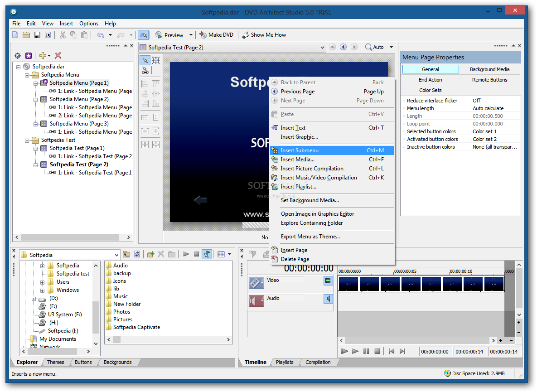Click Make DVD in the toolbar
Viewport: 537px width, 392px height.
(x=217, y=35)
